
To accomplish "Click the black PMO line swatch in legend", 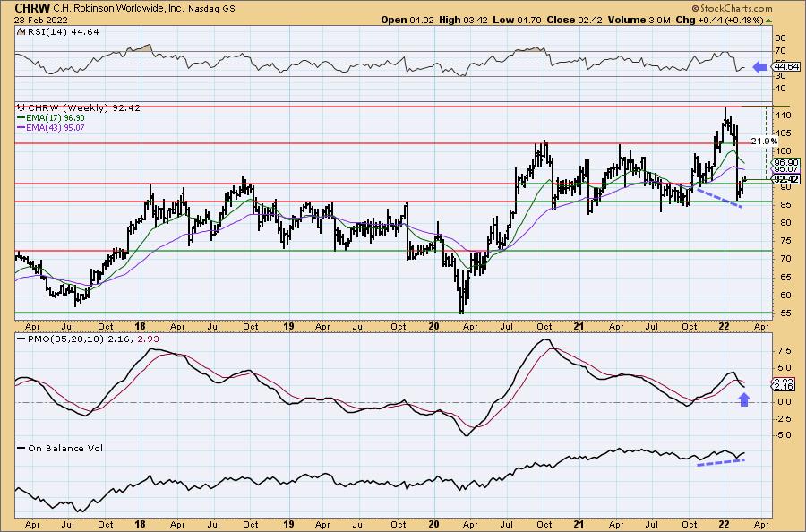I will (21, 339).
